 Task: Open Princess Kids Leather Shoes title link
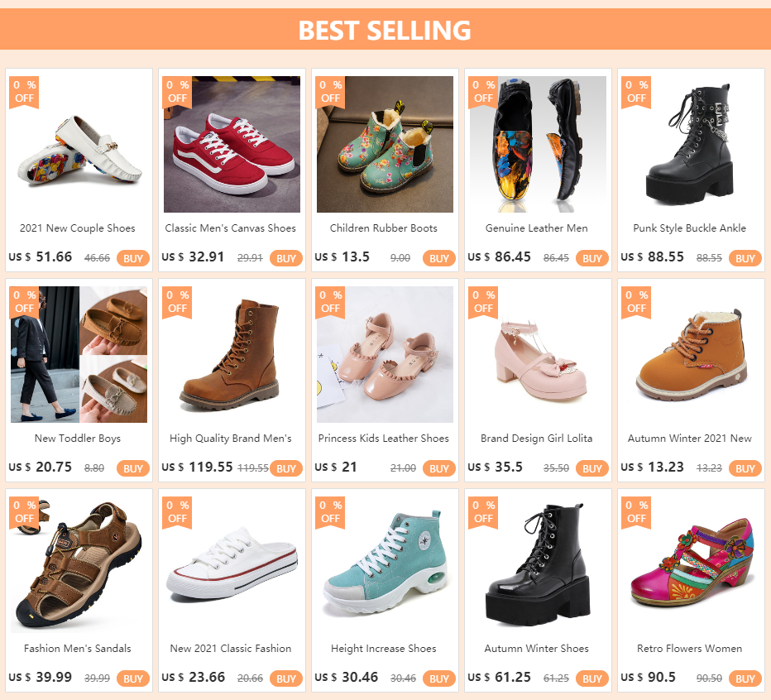384,439
